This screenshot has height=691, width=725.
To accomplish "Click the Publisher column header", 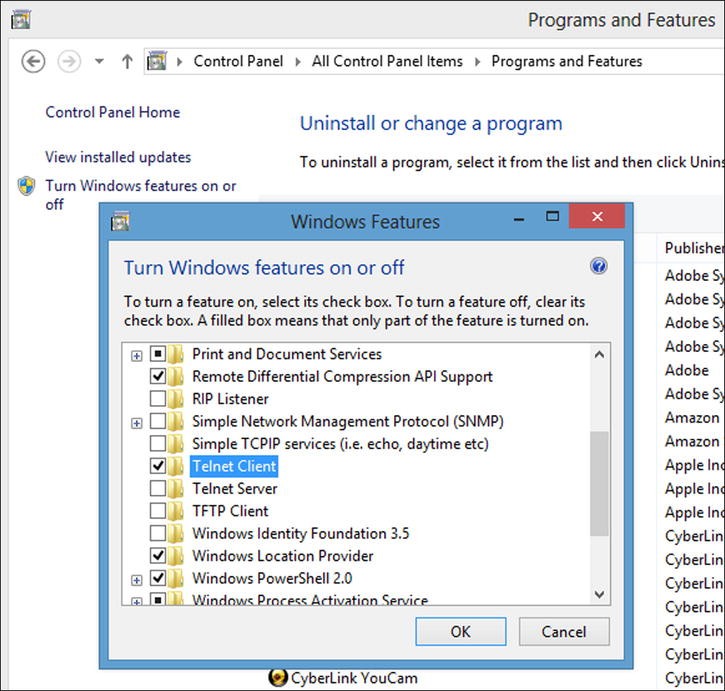I will tap(693, 248).
